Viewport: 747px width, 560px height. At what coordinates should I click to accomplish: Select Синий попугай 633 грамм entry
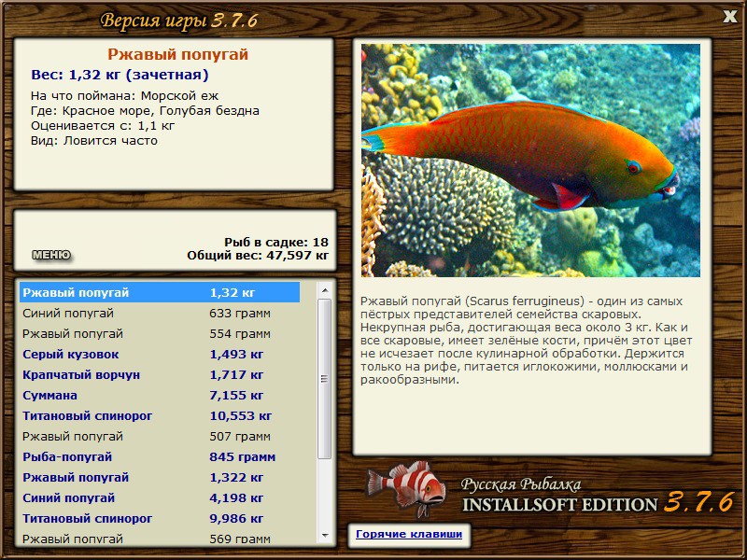click(160, 314)
